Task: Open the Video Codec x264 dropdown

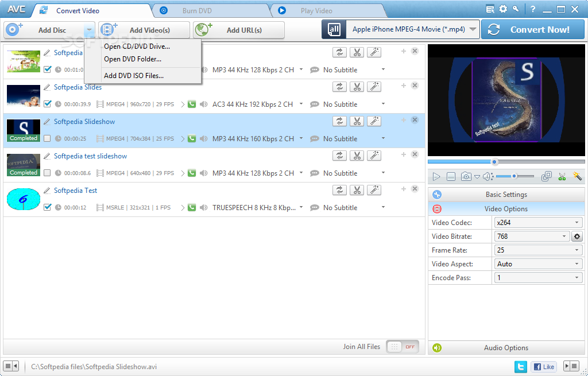Action: (x=538, y=223)
